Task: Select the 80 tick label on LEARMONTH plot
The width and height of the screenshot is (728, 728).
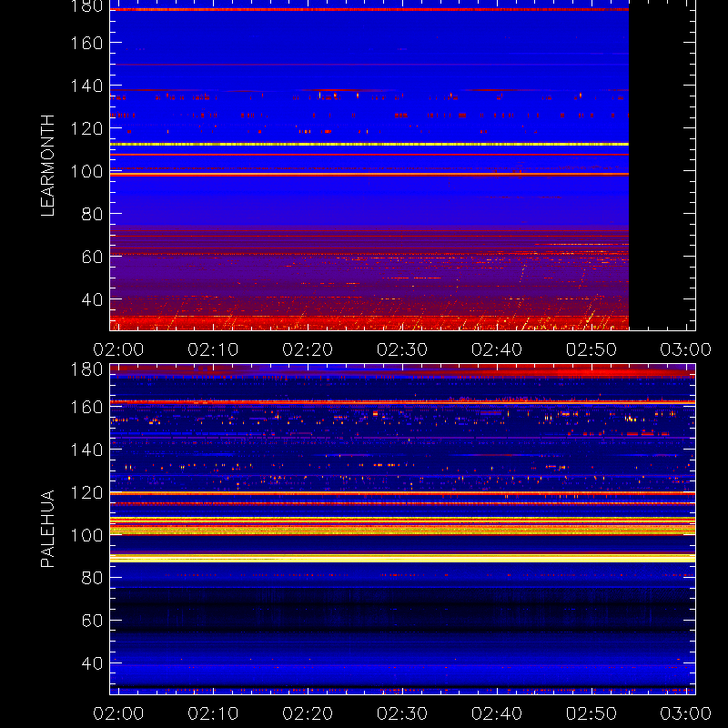Action: (92, 214)
